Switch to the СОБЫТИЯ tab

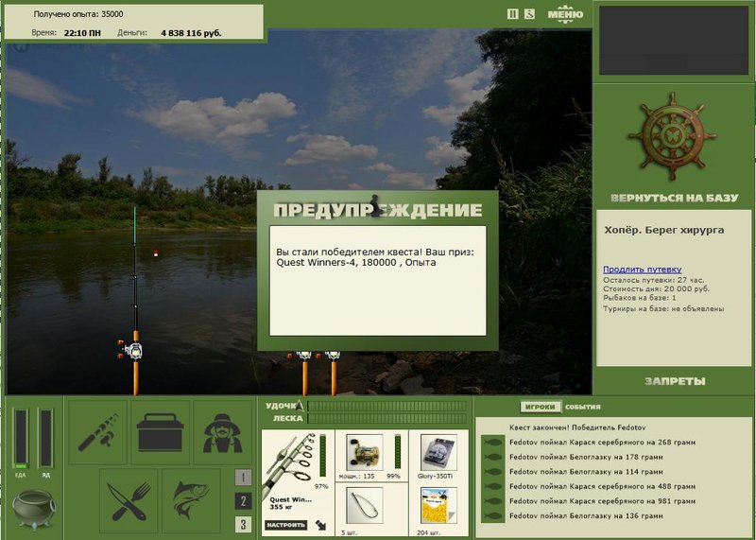pos(583,407)
